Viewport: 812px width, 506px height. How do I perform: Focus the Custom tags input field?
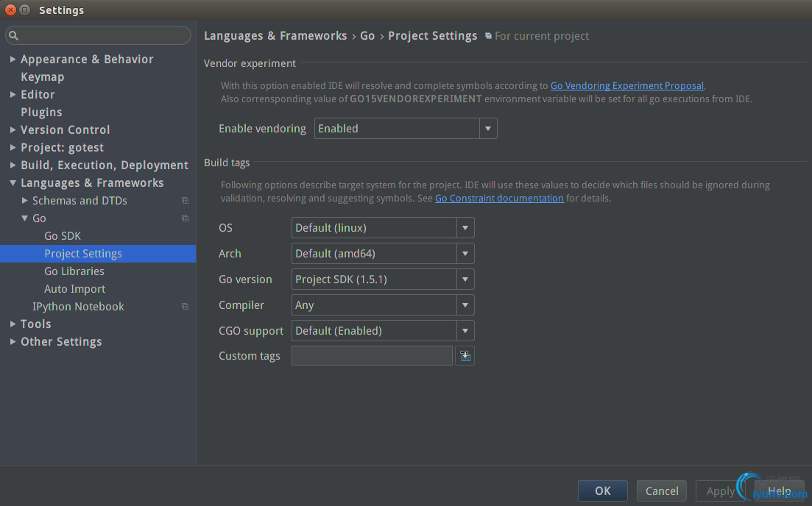(x=372, y=356)
